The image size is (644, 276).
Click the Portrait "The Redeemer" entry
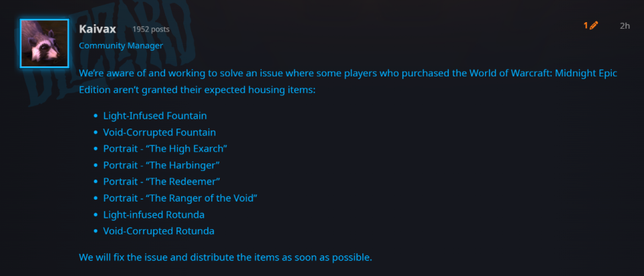pos(162,182)
